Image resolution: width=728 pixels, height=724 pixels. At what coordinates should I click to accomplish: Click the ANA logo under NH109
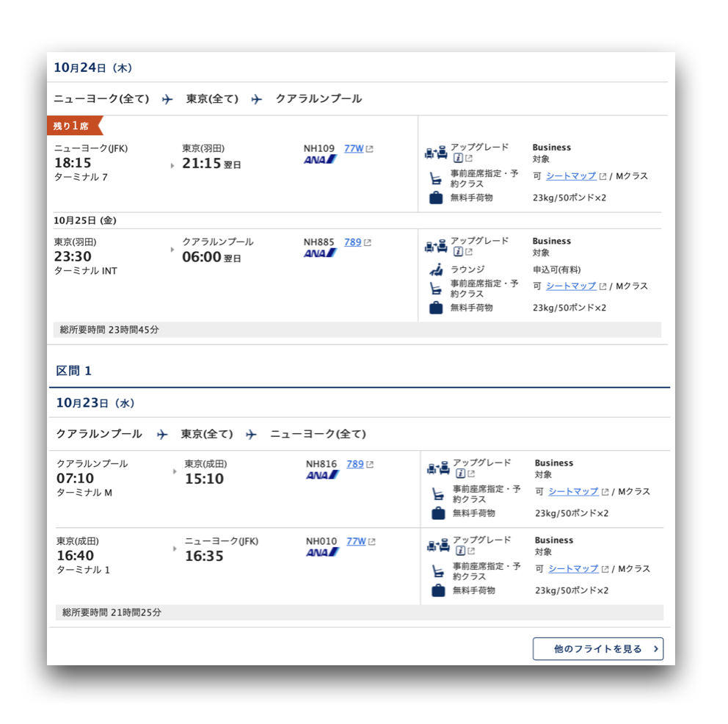321,160
